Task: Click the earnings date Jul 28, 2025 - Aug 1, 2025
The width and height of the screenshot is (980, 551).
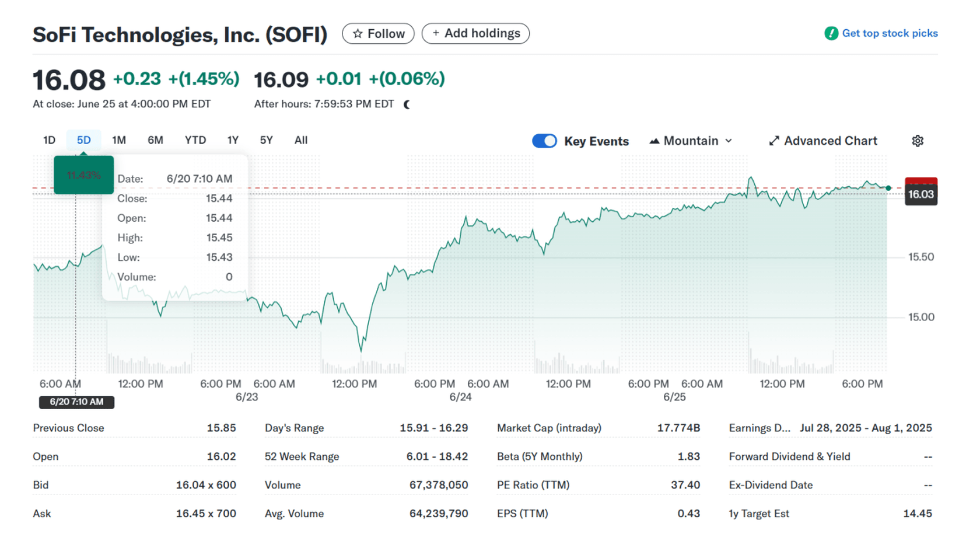Action: (866, 428)
